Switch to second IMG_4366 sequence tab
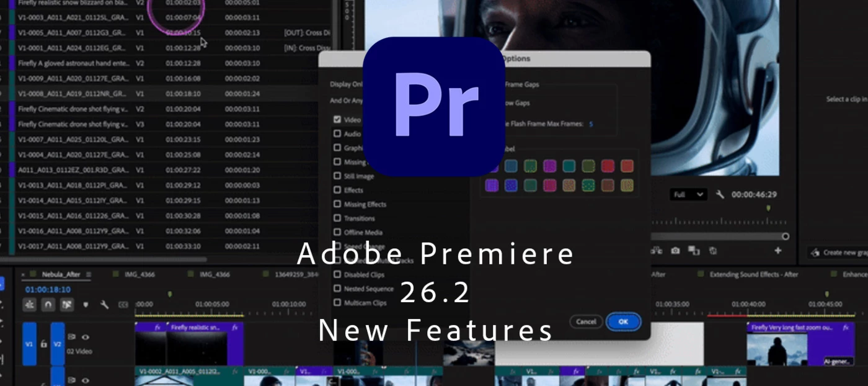This screenshot has width=868, height=386. click(x=215, y=274)
